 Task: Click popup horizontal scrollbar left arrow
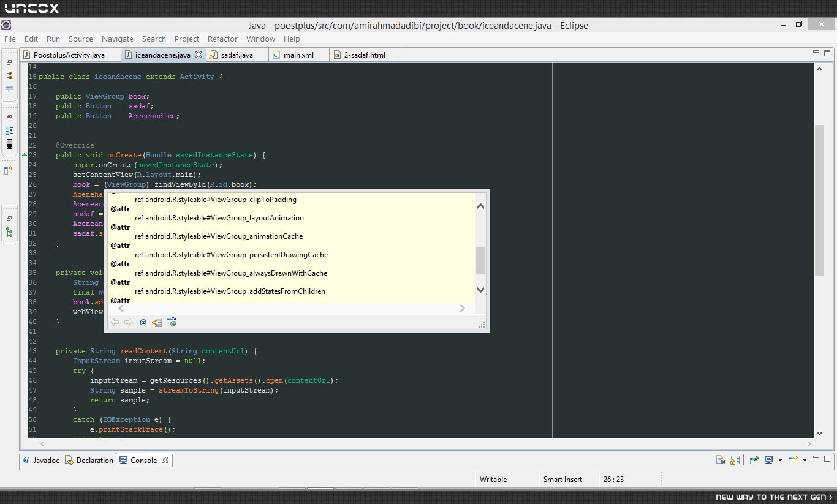point(121,308)
